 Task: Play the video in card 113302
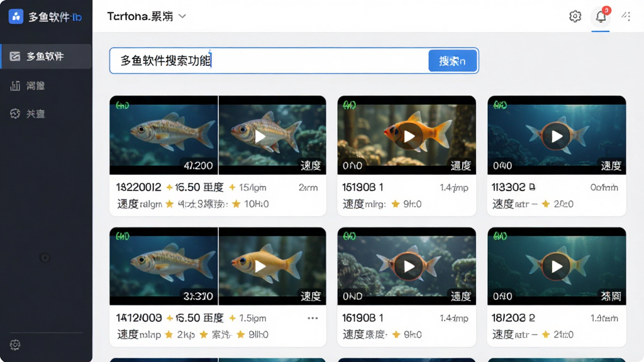coord(557,136)
